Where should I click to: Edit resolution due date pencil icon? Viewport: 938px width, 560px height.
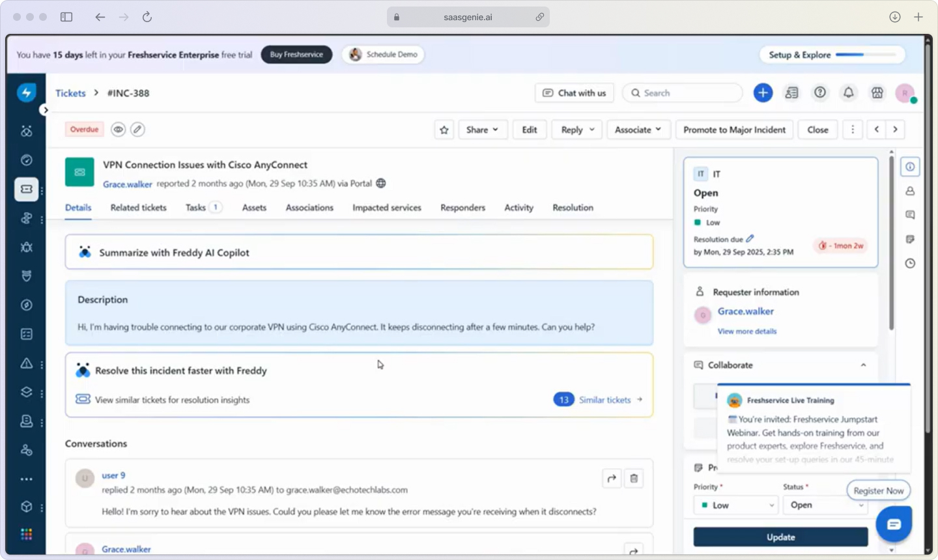(750, 238)
